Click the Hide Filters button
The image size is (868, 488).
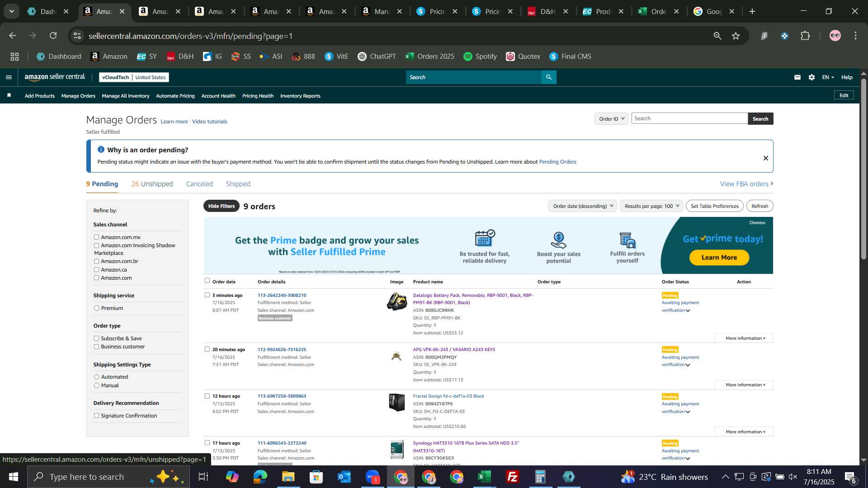pos(222,206)
